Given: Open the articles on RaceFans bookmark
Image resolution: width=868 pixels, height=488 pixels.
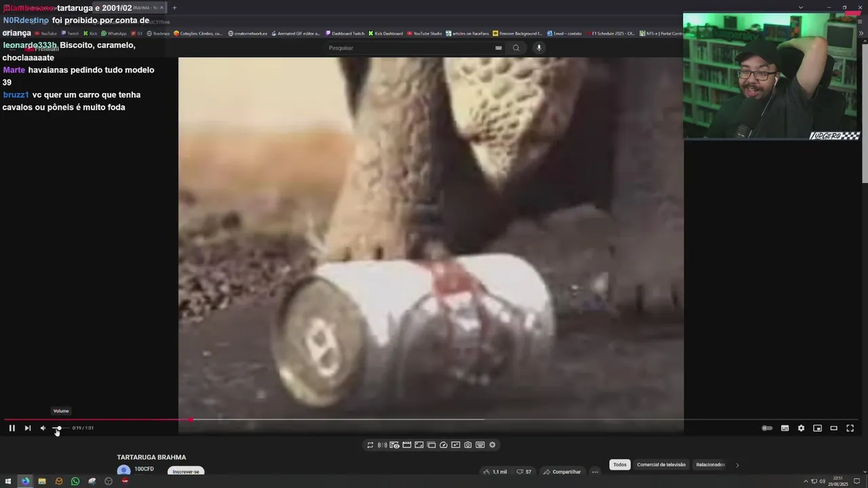Looking at the screenshot, I should [467, 33].
